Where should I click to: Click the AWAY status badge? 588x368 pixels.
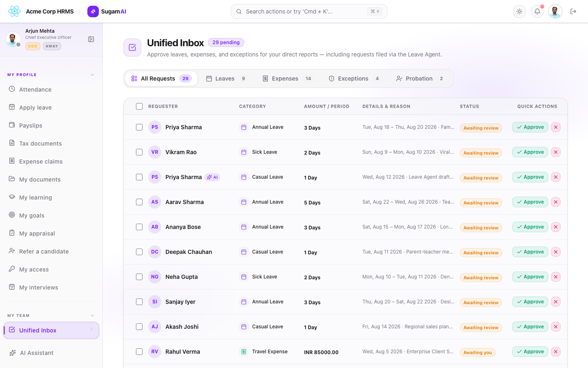click(52, 46)
